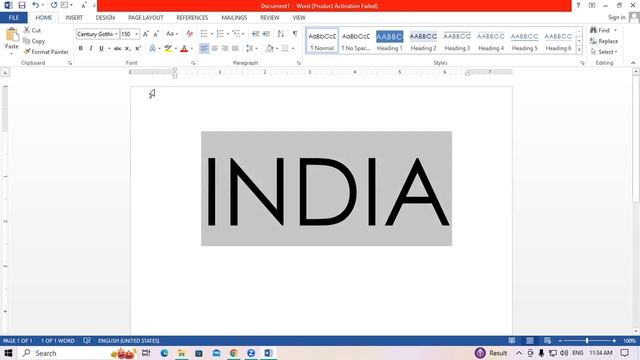Image resolution: width=640 pixels, height=360 pixels.
Task: Switch to the REVIEW tab
Action: click(270, 18)
